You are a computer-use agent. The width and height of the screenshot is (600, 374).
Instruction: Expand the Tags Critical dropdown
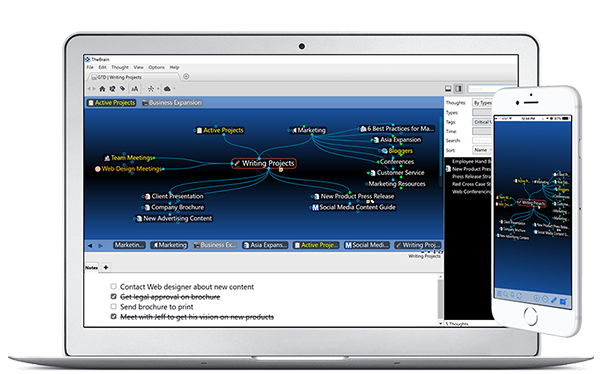tap(481, 122)
